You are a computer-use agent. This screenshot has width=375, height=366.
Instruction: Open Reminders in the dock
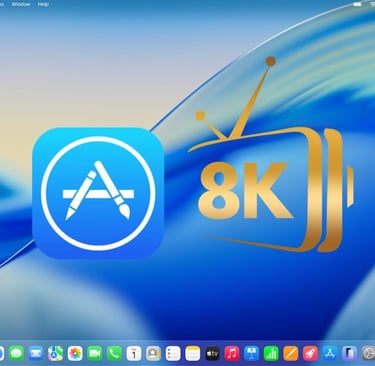pyautogui.click(x=173, y=353)
